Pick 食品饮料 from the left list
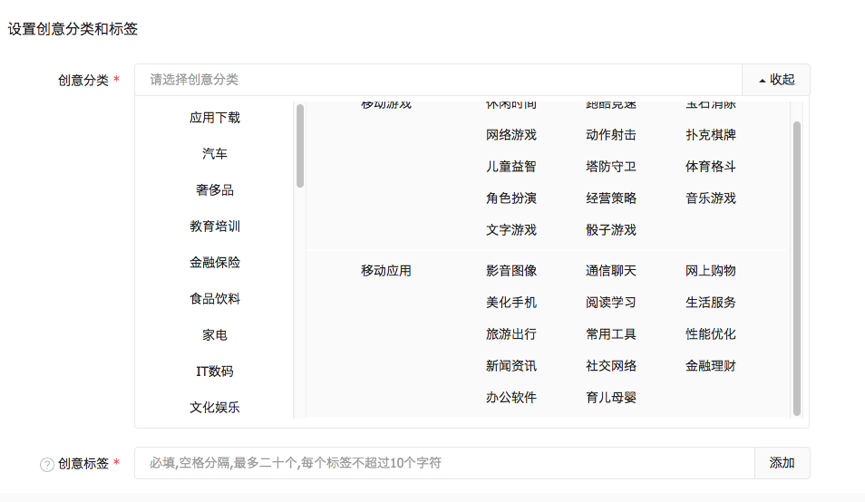 (x=215, y=299)
